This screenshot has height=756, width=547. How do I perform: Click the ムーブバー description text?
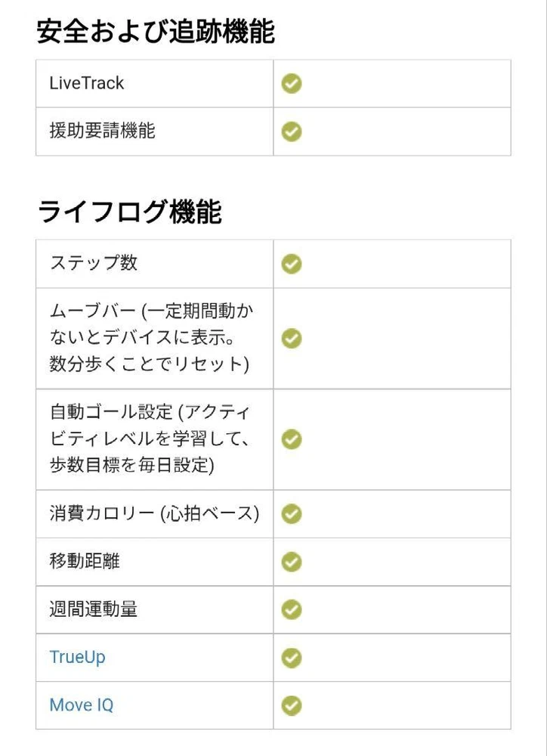point(150,338)
